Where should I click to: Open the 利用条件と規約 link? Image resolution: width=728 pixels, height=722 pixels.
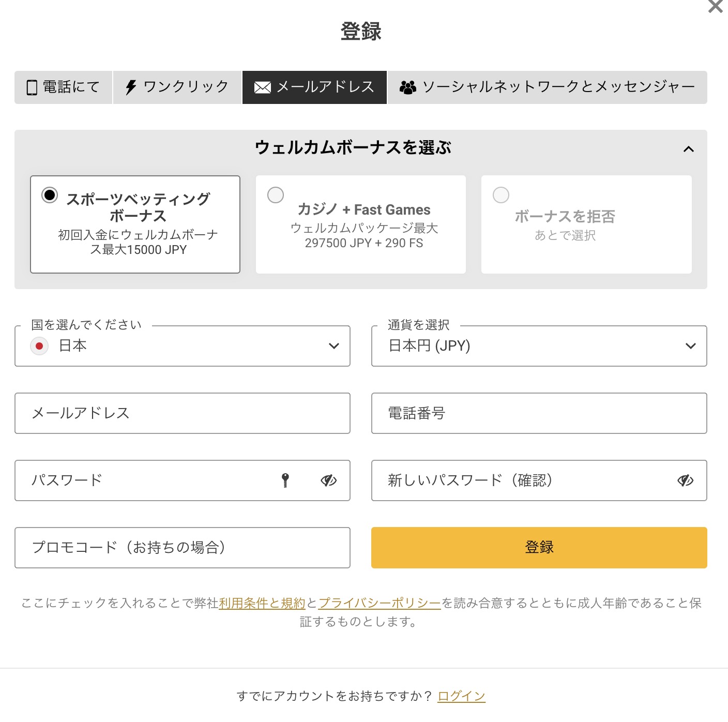262,603
